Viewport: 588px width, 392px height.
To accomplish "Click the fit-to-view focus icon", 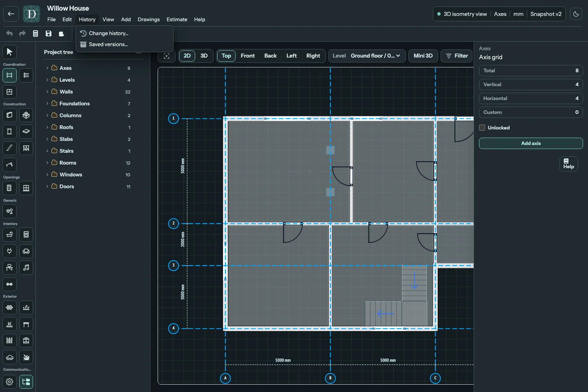I will pos(167,56).
